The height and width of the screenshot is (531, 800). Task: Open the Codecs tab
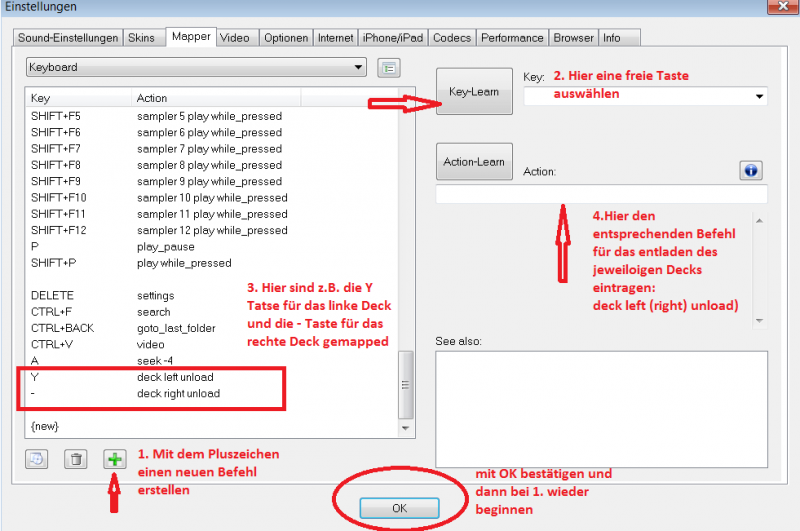tap(452, 38)
